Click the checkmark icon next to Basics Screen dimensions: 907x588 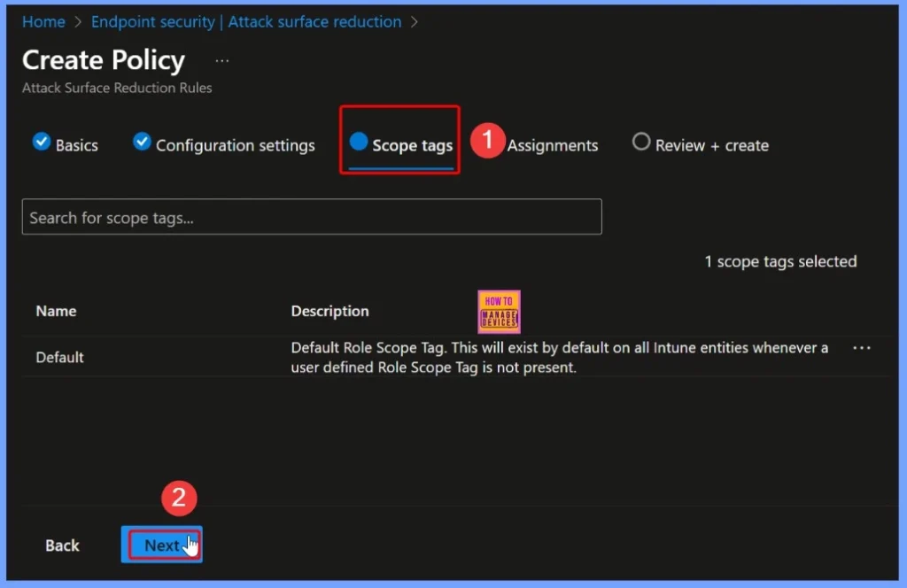click(41, 142)
